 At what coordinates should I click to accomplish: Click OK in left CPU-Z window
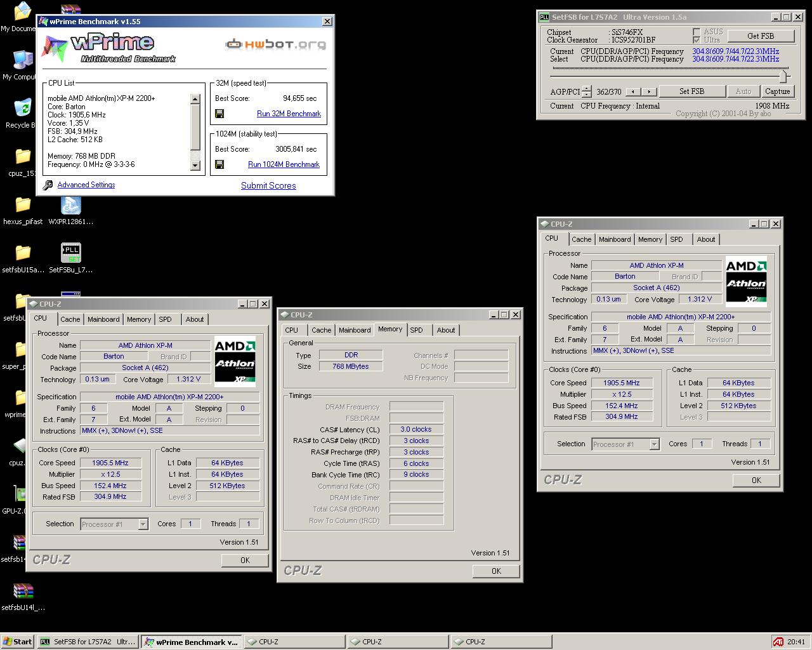[x=245, y=560]
